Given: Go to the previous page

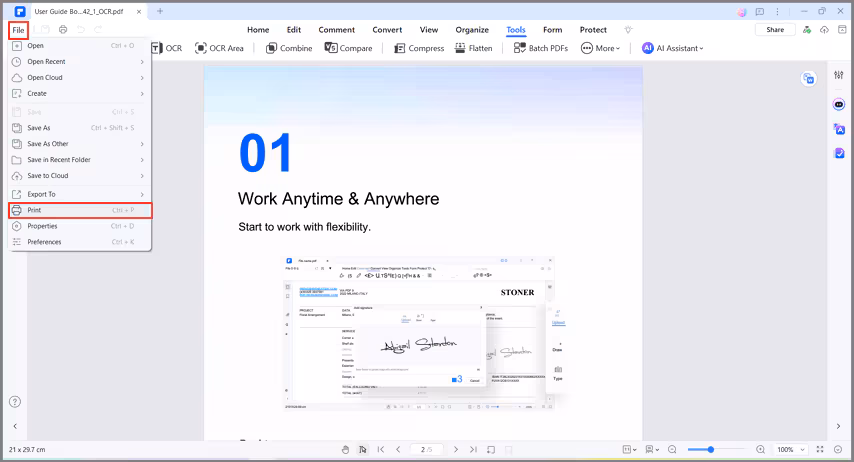Looking at the screenshot, I should point(398,449).
